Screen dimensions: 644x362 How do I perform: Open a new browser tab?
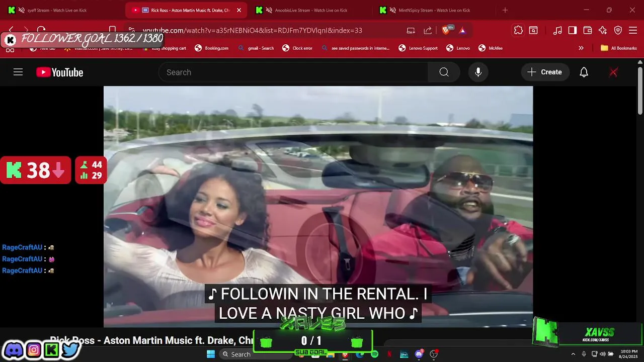(x=505, y=10)
